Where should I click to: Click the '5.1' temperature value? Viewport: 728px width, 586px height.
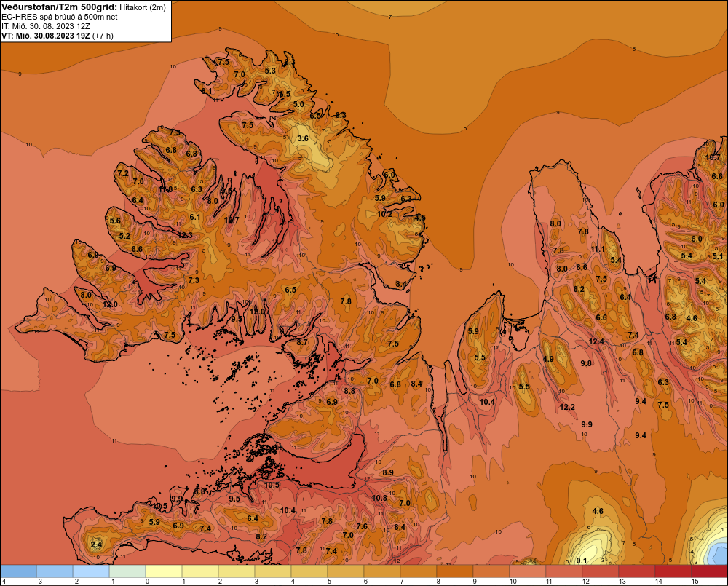tap(718, 256)
